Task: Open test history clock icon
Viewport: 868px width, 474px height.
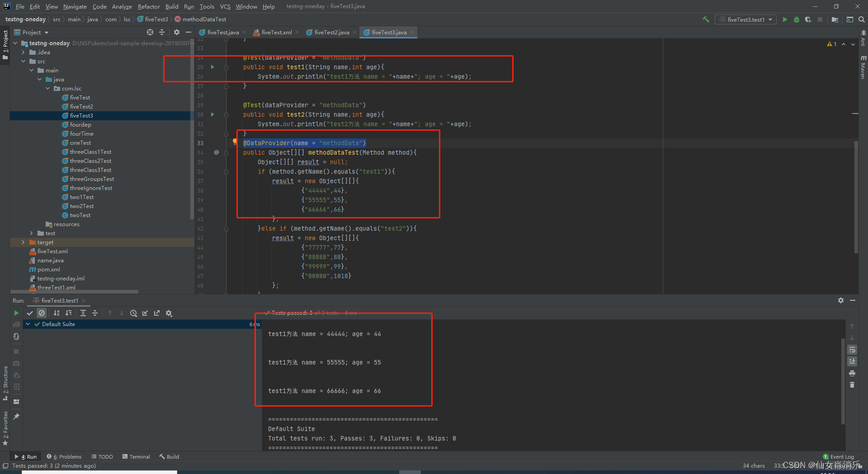Action: coord(133,313)
